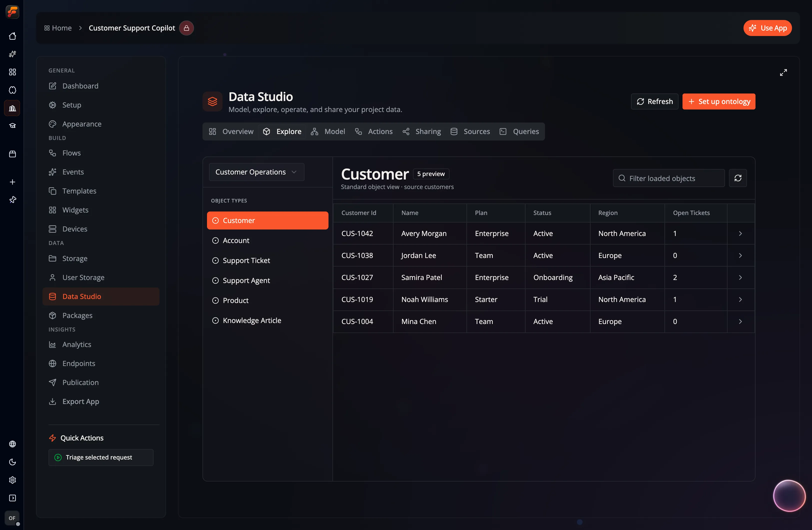812x530 pixels.
Task: Open the OF user avatar
Action: (12, 518)
